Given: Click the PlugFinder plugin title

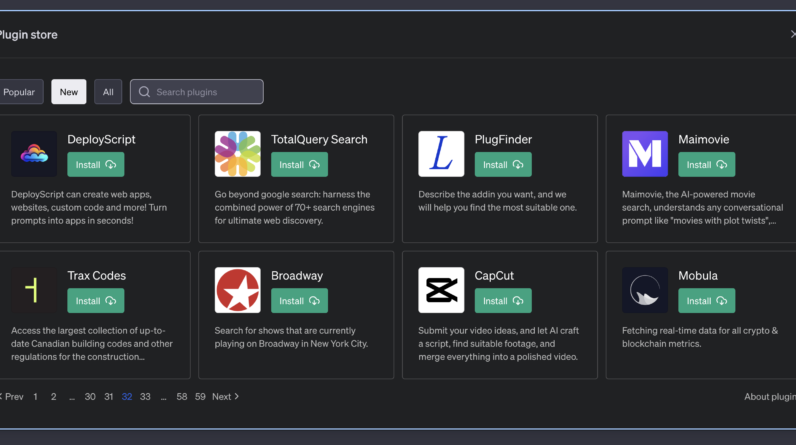Looking at the screenshot, I should 503,140.
